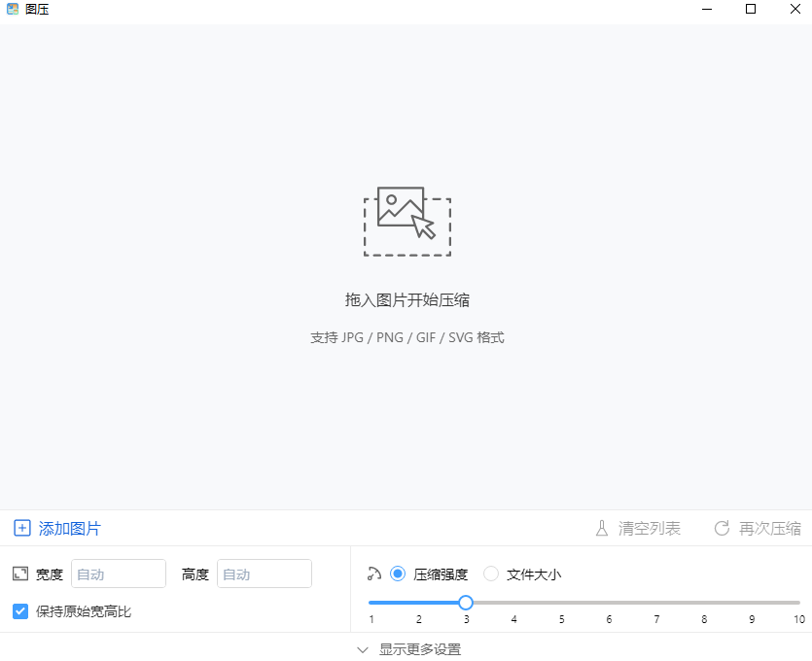Select the 压缩强度 radio button
This screenshot has height=661, width=812.
pyautogui.click(x=398, y=574)
